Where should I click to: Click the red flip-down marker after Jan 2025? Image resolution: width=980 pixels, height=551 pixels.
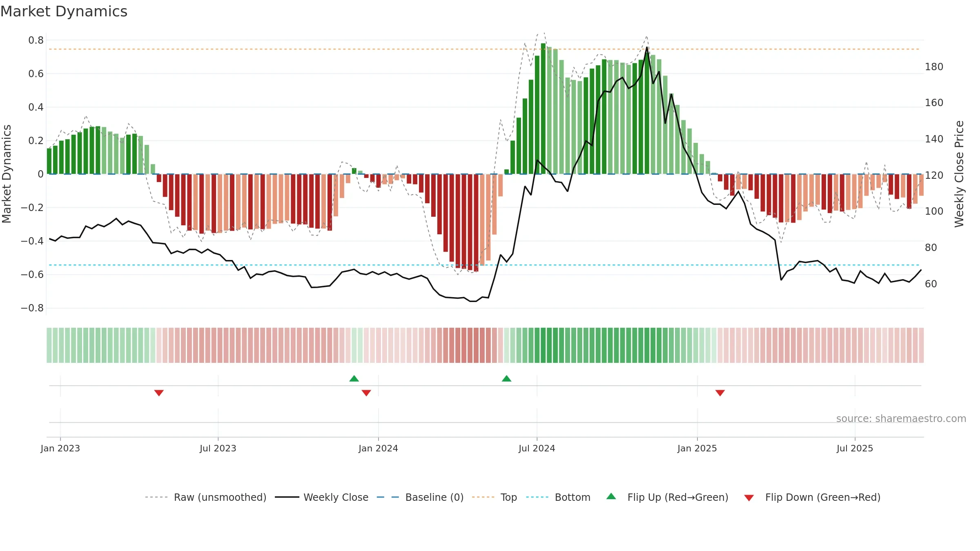click(x=720, y=393)
